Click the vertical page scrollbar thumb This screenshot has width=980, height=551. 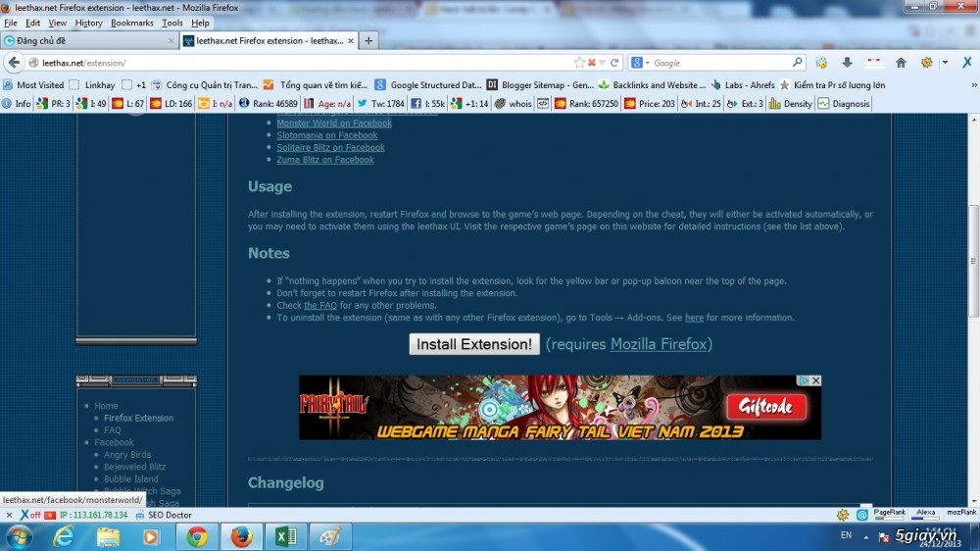click(974, 262)
